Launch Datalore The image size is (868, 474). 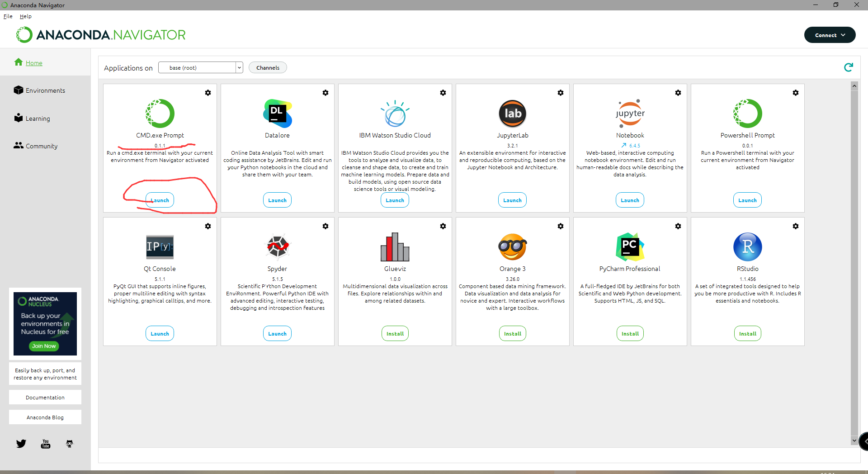278,200
